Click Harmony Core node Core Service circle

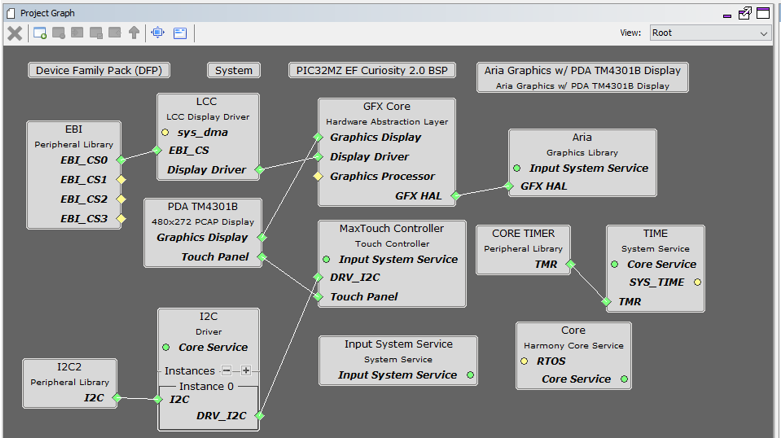tap(624, 379)
